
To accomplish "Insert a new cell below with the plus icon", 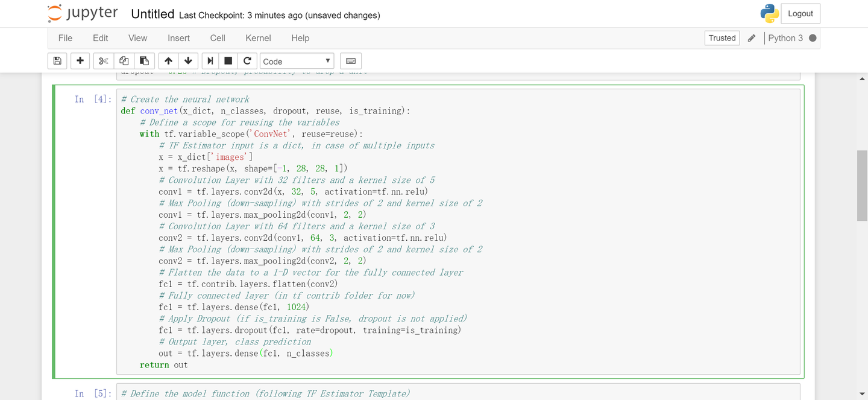I will [80, 61].
